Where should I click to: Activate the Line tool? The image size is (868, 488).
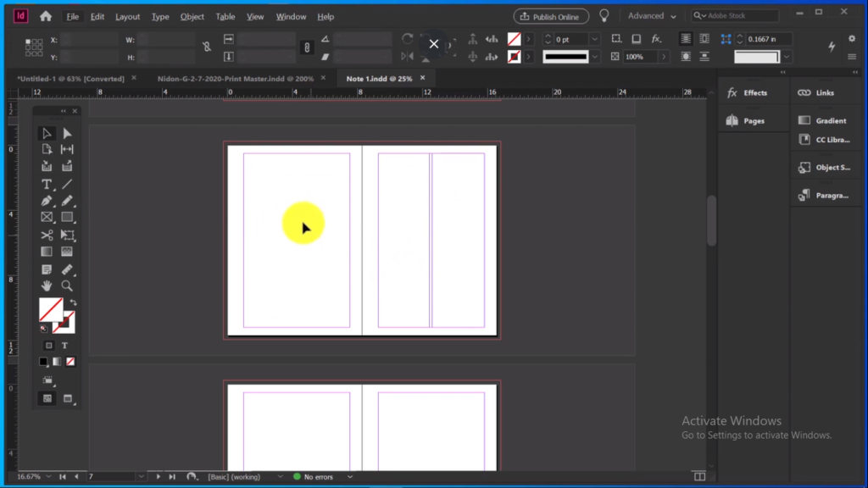click(67, 184)
